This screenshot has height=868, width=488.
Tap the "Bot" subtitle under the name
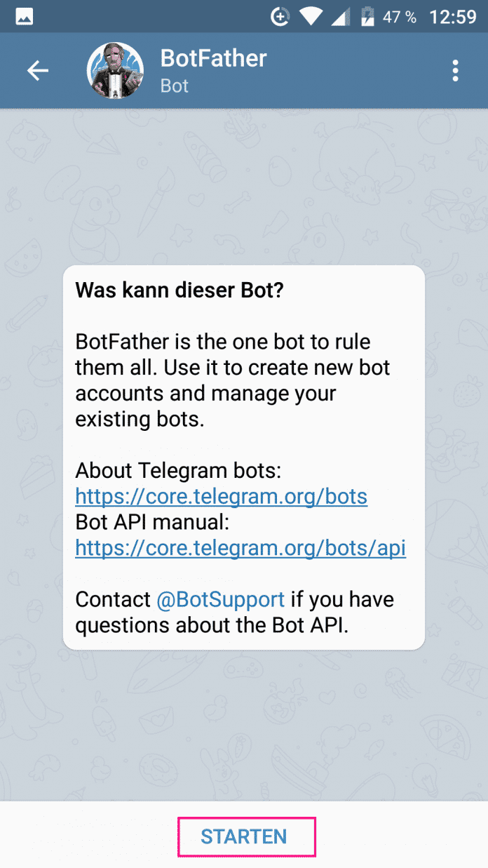click(x=175, y=86)
